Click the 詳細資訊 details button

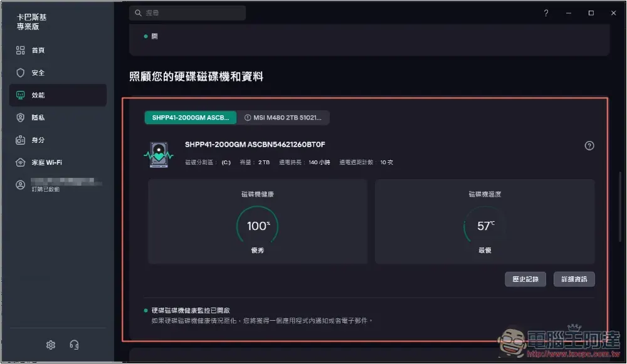click(x=574, y=279)
